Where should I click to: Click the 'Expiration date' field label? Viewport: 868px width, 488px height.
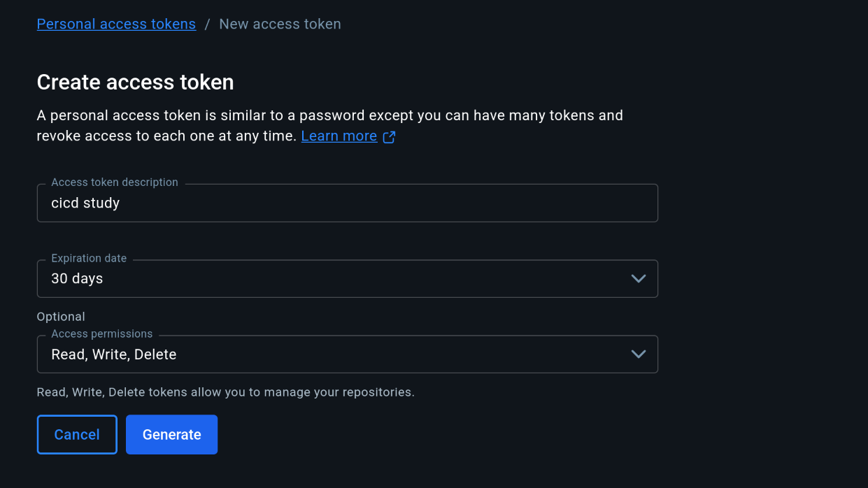[89, 258]
